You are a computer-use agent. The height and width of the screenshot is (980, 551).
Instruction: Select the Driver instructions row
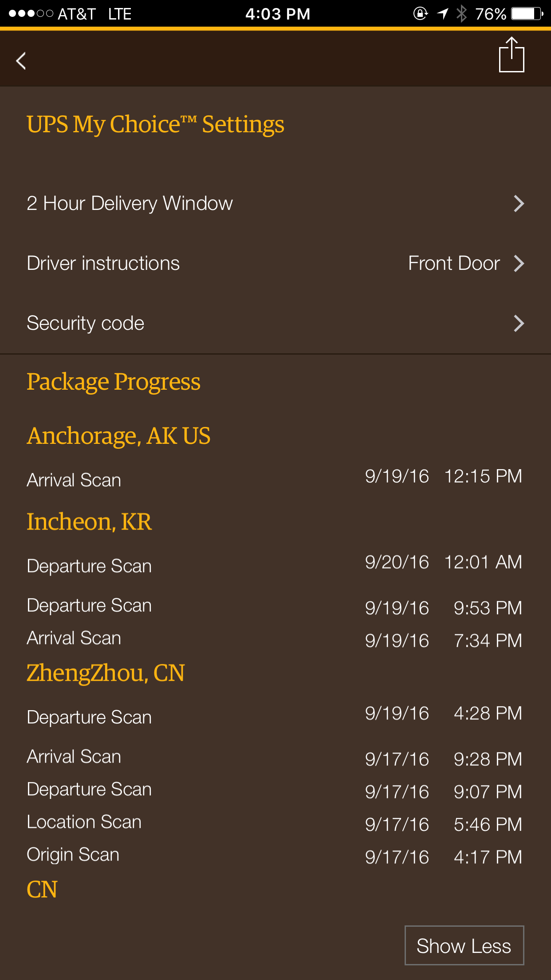tap(275, 264)
